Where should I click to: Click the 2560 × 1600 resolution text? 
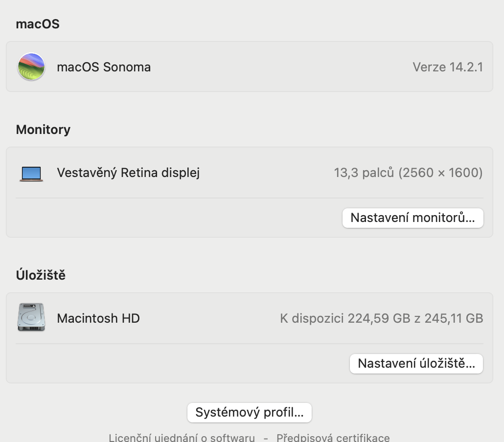440,173
